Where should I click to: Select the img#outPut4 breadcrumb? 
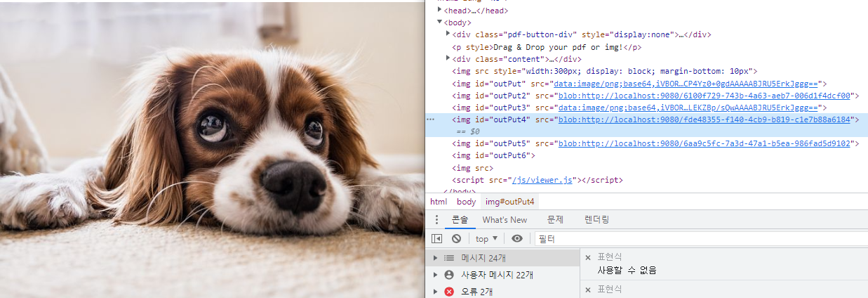[510, 202]
